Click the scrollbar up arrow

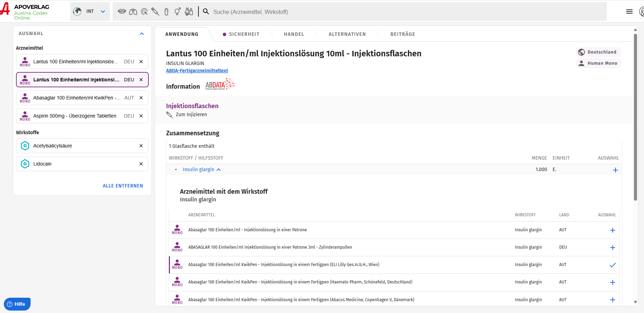635,30
